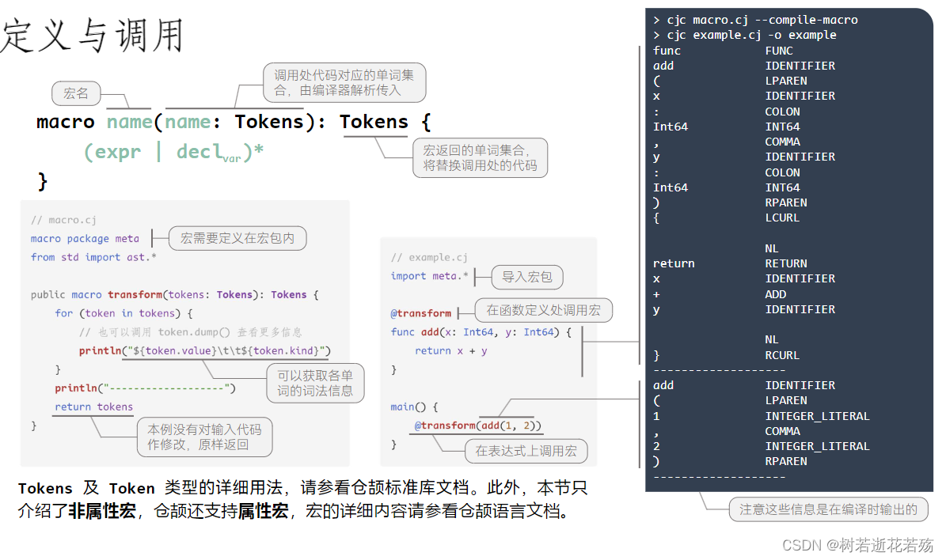Select 'func add(x: Int64, y: Int64) {' line
The height and width of the screenshot is (560, 946).
tap(481, 332)
